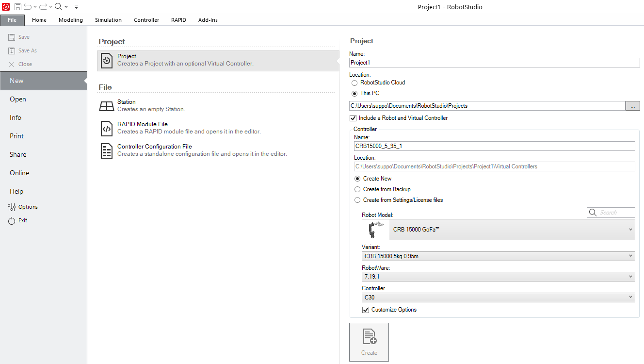This screenshot has width=644, height=364.
Task: Click the Exit power icon
Action: point(12,220)
